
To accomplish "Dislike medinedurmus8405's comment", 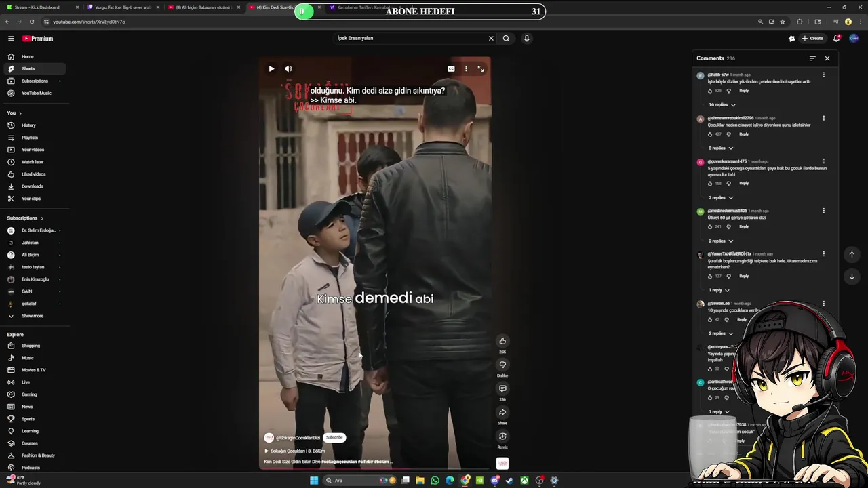I will pyautogui.click(x=729, y=227).
